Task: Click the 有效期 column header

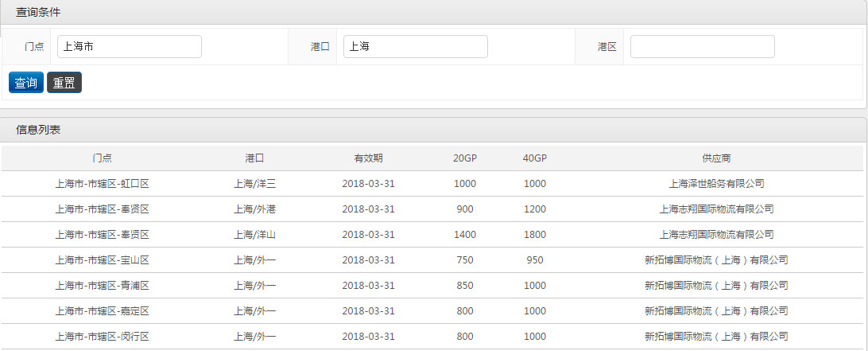Action: (369, 158)
